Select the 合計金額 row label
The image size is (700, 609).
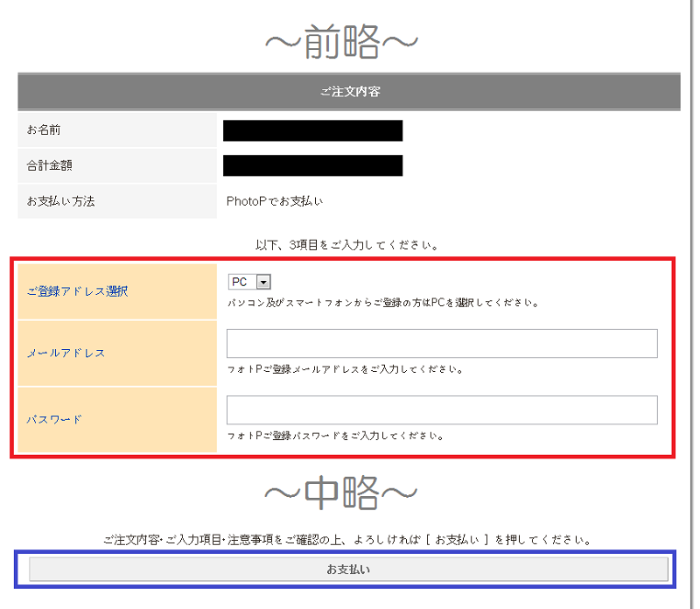pyautogui.click(x=49, y=165)
